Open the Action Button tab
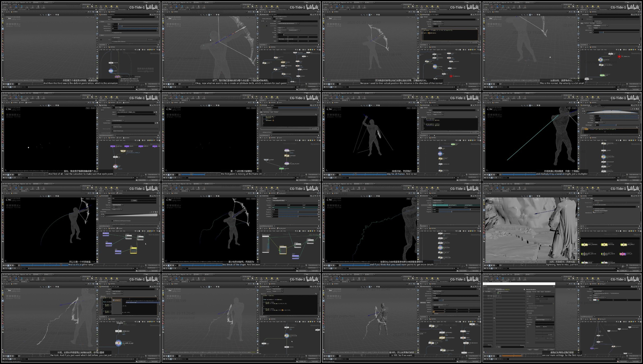Image resolution: width=643 pixels, height=364 pixels. click(x=548, y=292)
